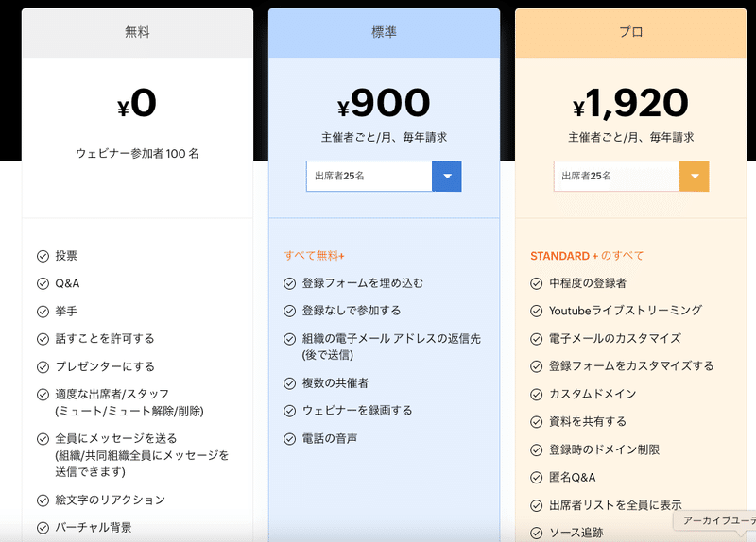Click check icon beside 匿名Q&A
This screenshot has height=542, width=756.
pos(536,478)
